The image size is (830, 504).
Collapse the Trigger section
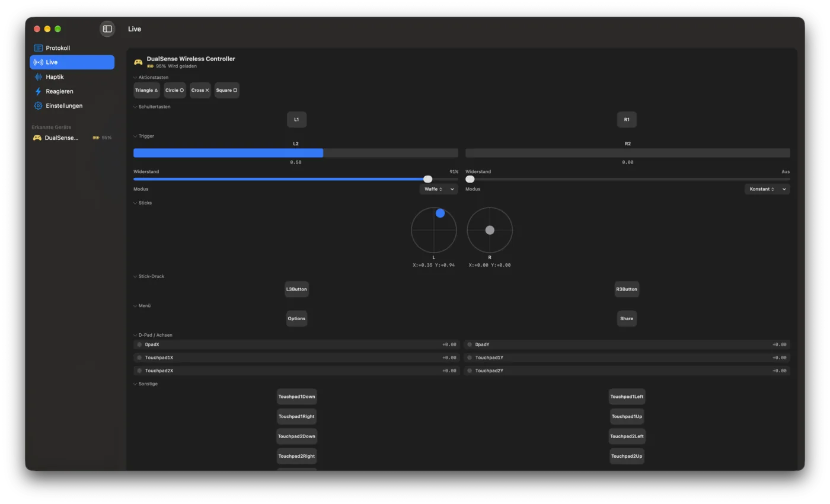tap(135, 136)
